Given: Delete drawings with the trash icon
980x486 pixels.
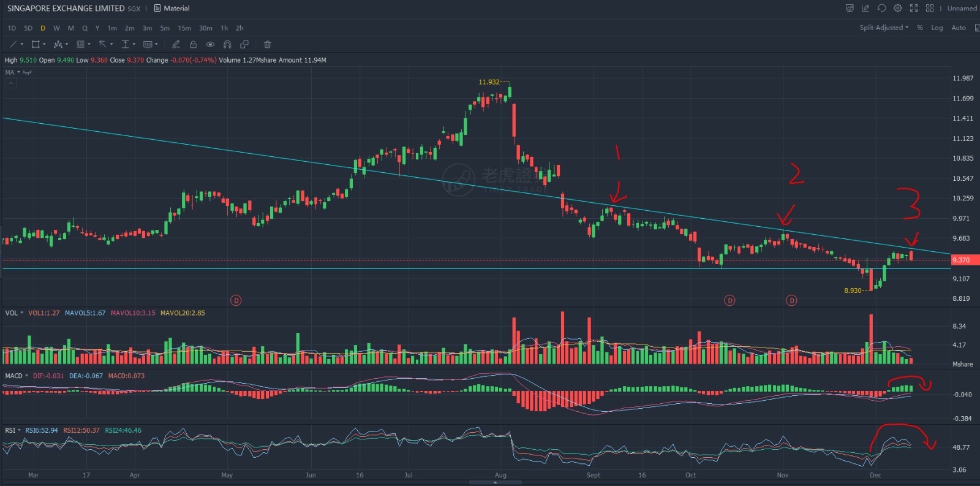Looking at the screenshot, I should [x=267, y=44].
